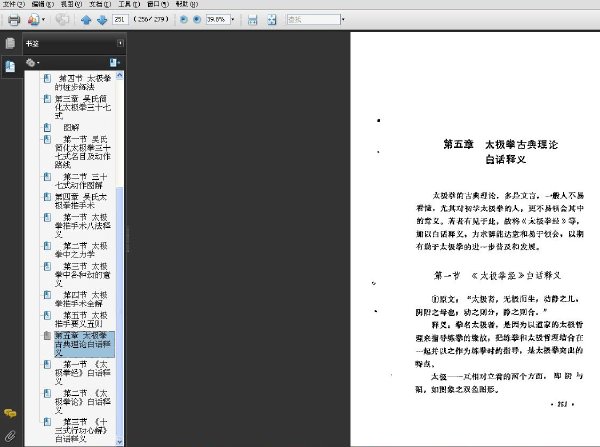Viewport: 600px width, 447px height.
Task: Select bookmark 第二节《太极拳论》白话释义
Action: click(83, 401)
